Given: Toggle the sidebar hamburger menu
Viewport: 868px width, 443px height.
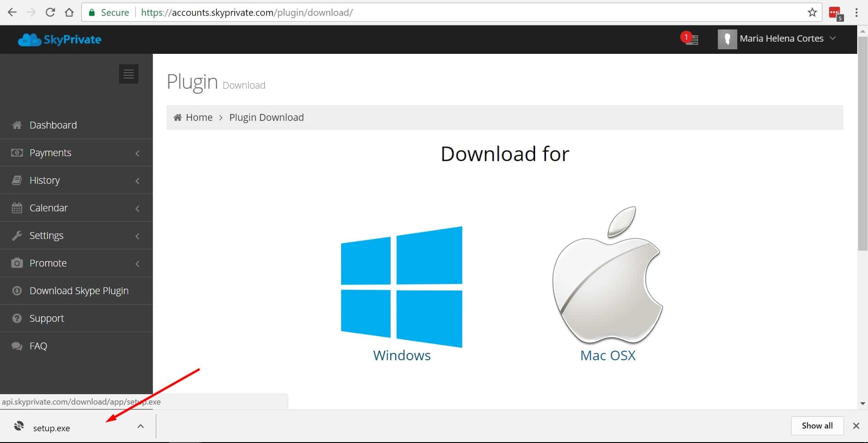Looking at the screenshot, I should (128, 74).
